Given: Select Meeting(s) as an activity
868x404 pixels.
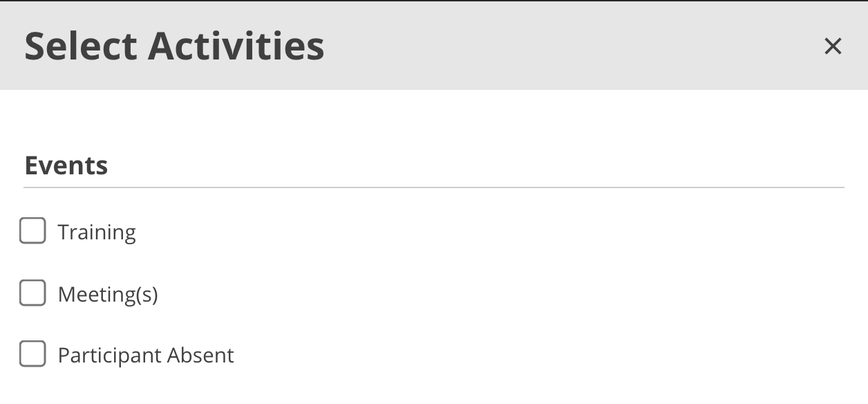Looking at the screenshot, I should click(x=32, y=293).
